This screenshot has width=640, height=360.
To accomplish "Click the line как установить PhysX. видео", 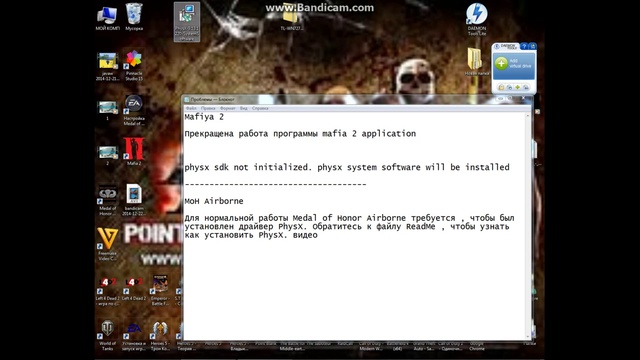I will (251, 235).
